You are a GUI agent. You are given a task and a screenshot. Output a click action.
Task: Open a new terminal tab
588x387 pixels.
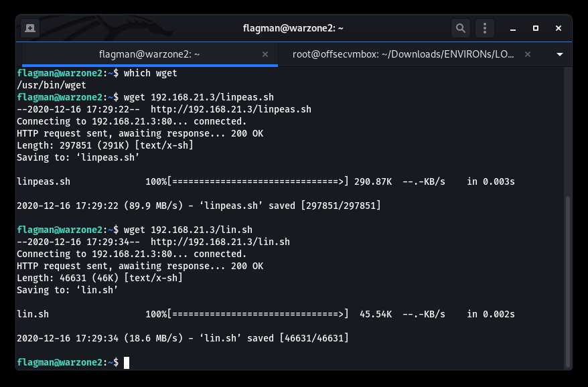[30, 28]
